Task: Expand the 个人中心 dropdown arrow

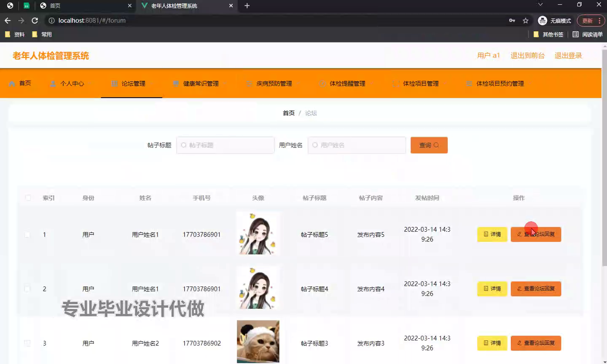Action: tap(90, 84)
